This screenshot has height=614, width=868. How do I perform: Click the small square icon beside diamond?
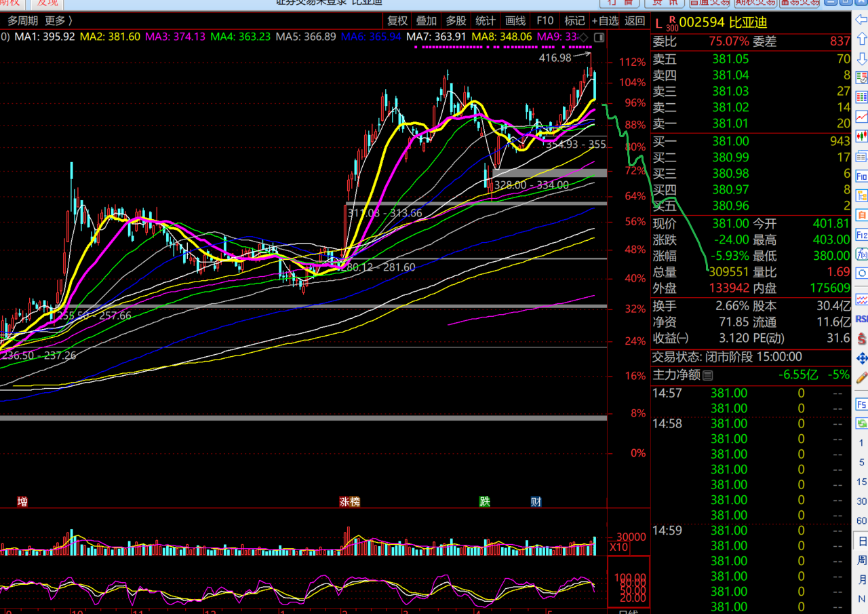click(x=599, y=37)
